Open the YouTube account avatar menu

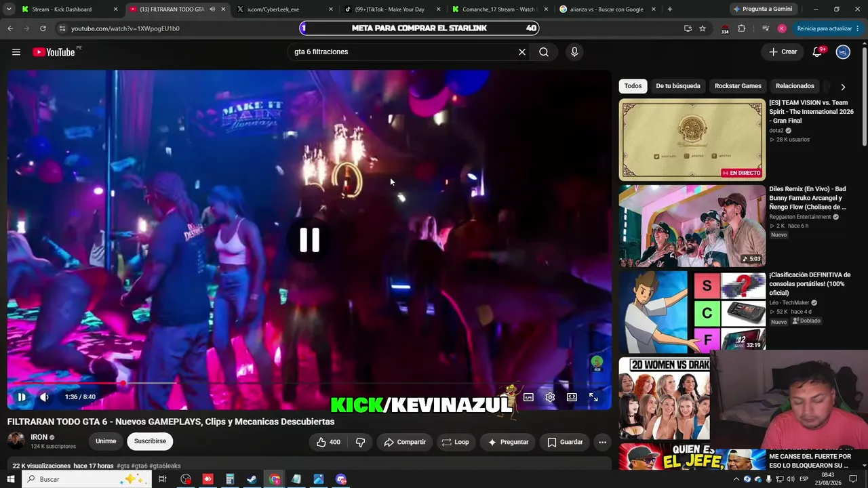843,52
